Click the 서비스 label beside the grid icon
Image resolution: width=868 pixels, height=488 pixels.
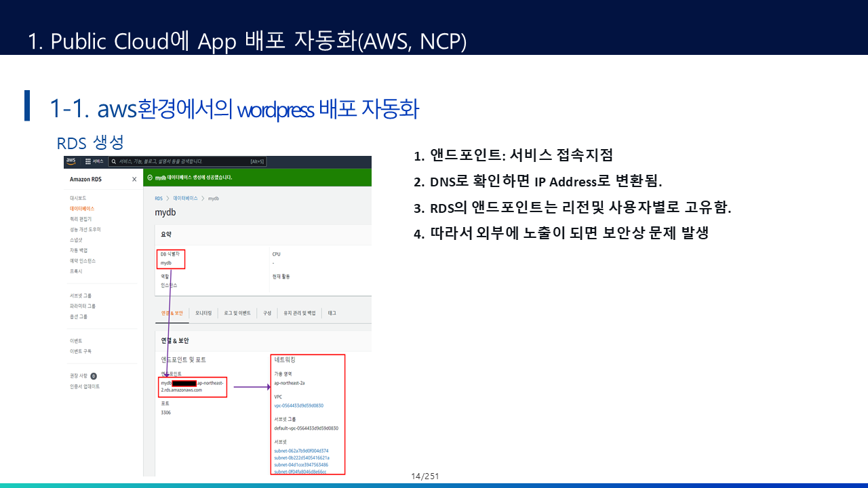[98, 161]
